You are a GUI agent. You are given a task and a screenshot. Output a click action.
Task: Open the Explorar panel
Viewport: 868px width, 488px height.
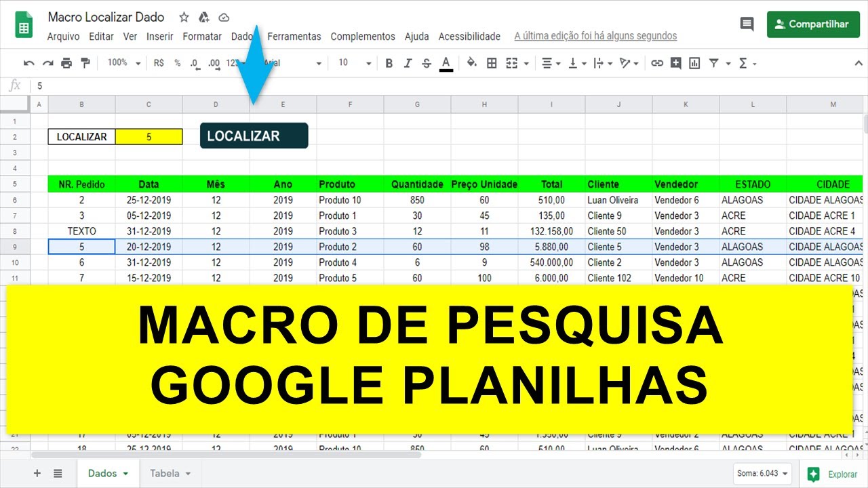tap(833, 474)
